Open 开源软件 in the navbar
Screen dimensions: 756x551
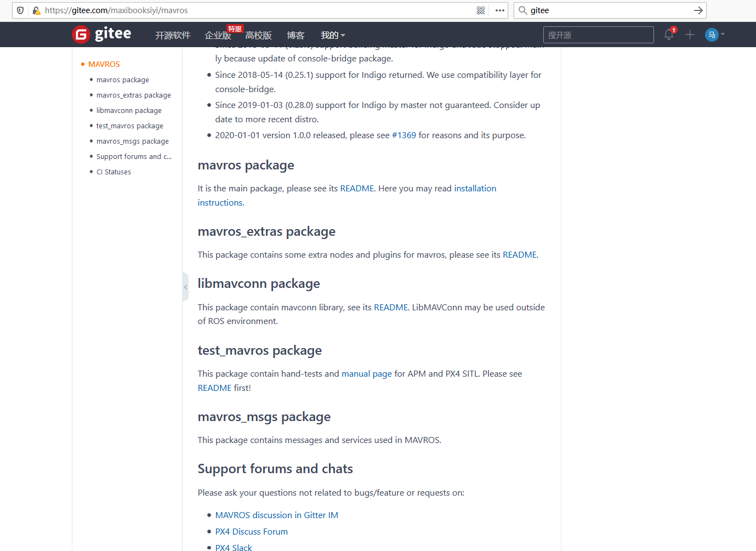[x=173, y=35]
